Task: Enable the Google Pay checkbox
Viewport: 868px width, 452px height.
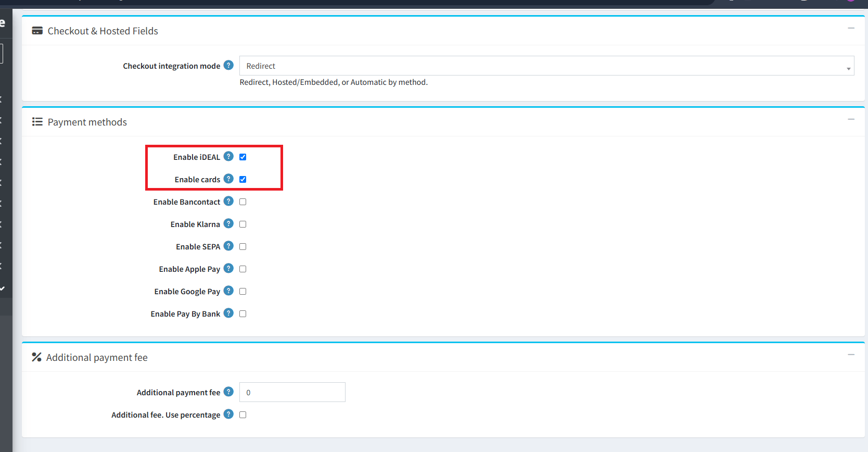Action: (242, 291)
